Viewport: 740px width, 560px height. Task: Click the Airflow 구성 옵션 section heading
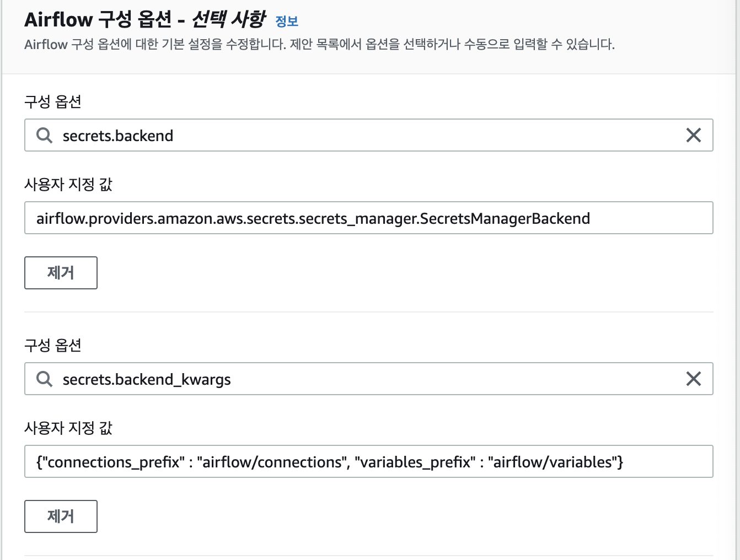(x=144, y=19)
